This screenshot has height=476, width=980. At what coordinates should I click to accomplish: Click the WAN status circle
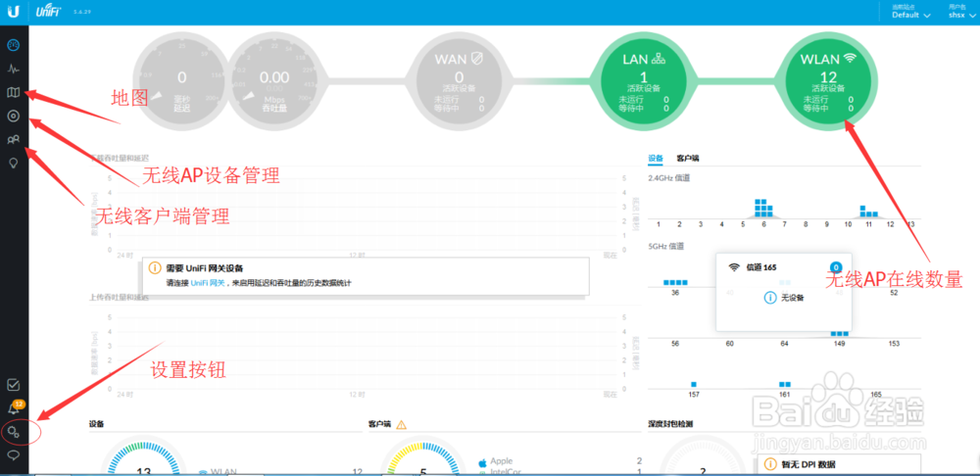pyautogui.click(x=460, y=81)
